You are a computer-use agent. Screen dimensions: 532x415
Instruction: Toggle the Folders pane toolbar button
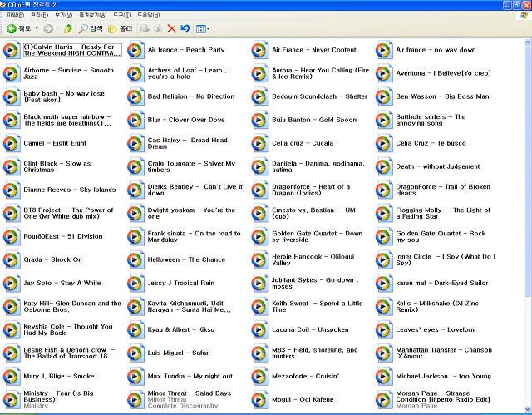tap(120, 29)
